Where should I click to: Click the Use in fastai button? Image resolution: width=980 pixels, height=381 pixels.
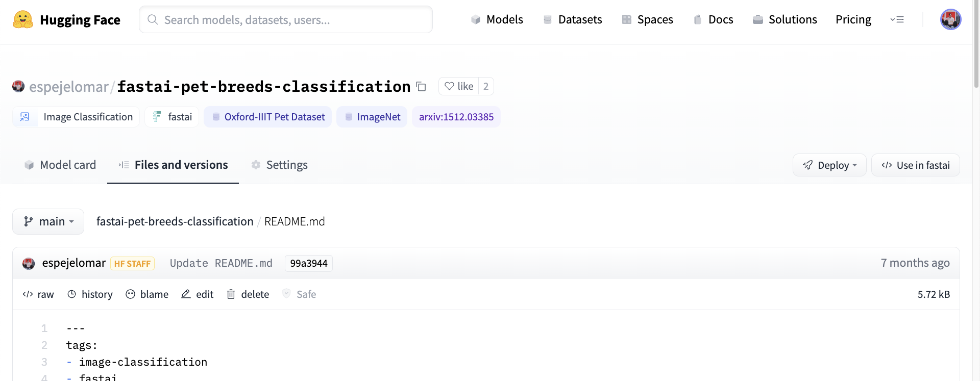(916, 165)
